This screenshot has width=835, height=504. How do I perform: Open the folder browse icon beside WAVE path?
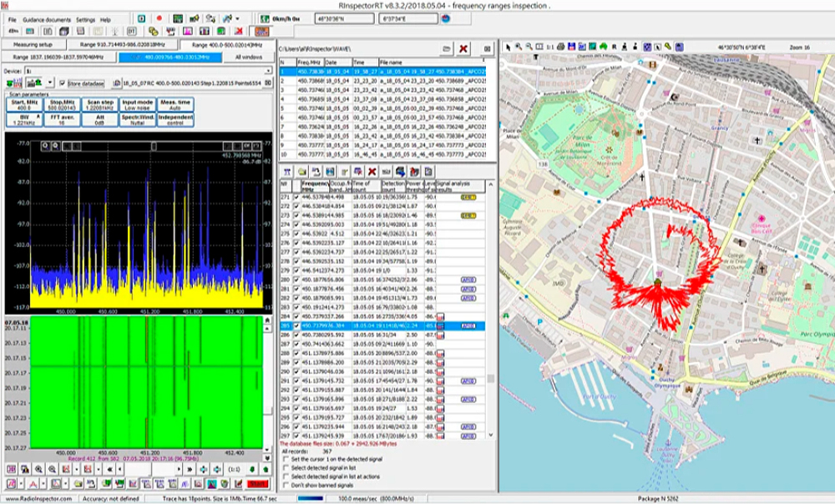click(448, 49)
